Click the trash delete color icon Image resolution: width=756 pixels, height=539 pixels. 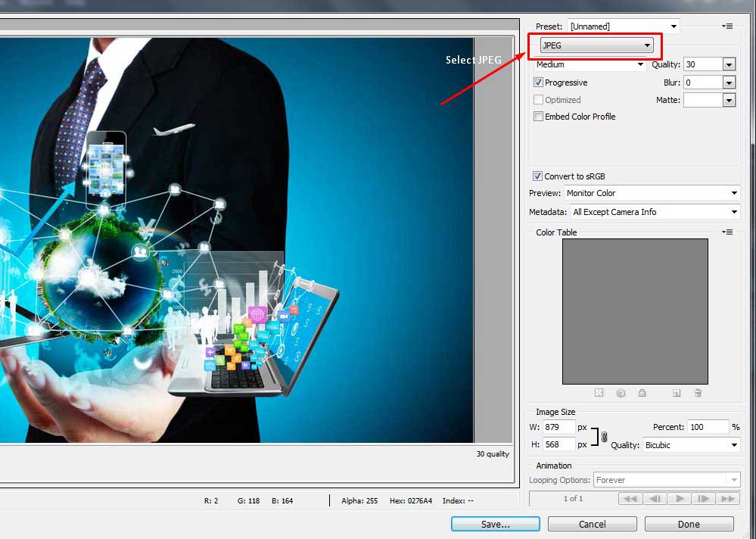(x=698, y=393)
